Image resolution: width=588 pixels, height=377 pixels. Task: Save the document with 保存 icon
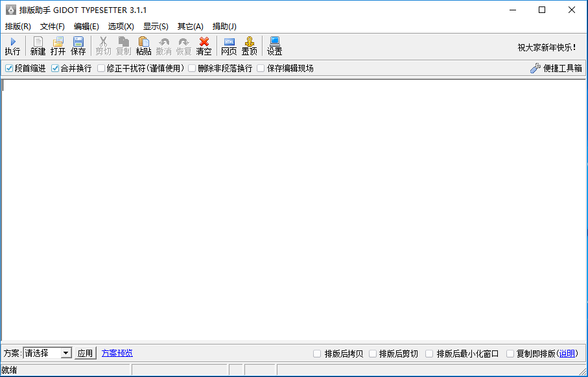point(78,45)
